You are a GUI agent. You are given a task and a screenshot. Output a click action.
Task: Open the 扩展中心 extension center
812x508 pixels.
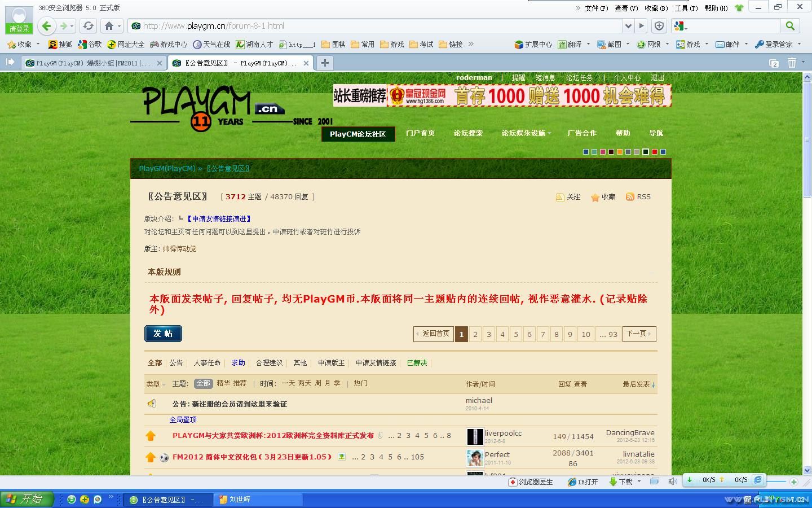point(533,44)
